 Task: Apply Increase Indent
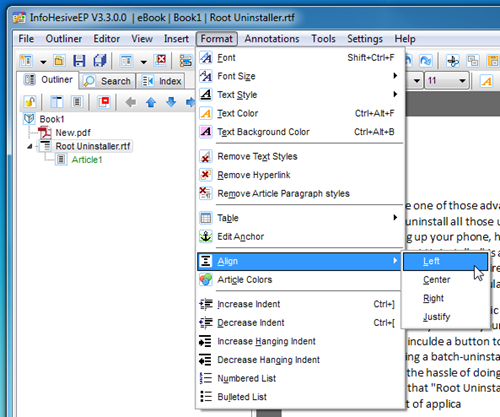tap(300, 304)
